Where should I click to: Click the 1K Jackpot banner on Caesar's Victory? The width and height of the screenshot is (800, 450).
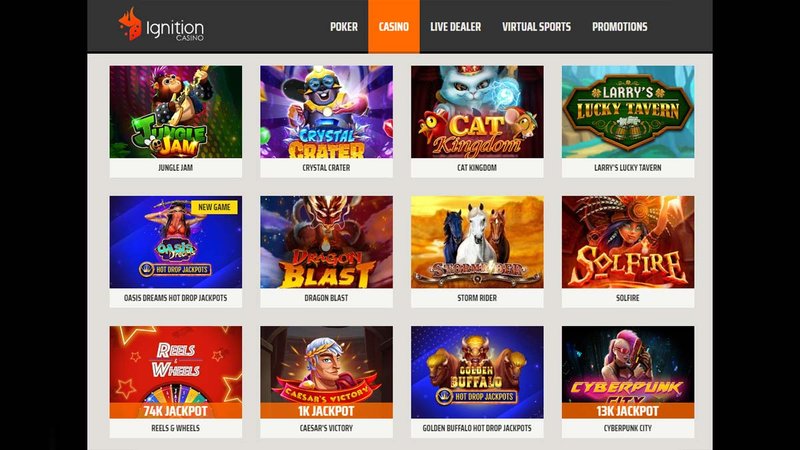coord(327,411)
